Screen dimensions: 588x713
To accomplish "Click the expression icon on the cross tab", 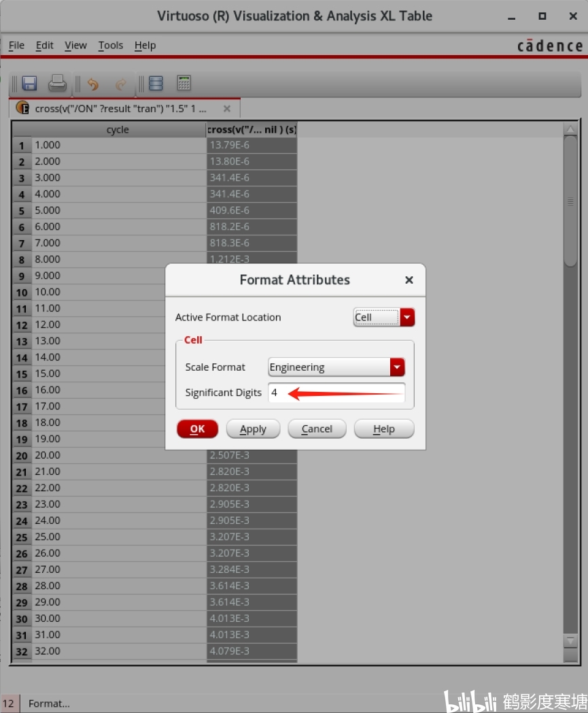I will [22, 108].
